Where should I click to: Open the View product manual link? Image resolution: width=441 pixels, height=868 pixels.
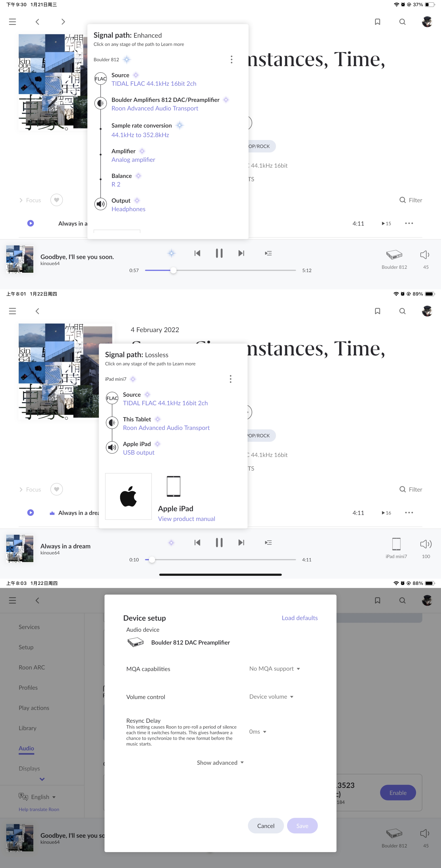[x=186, y=519]
